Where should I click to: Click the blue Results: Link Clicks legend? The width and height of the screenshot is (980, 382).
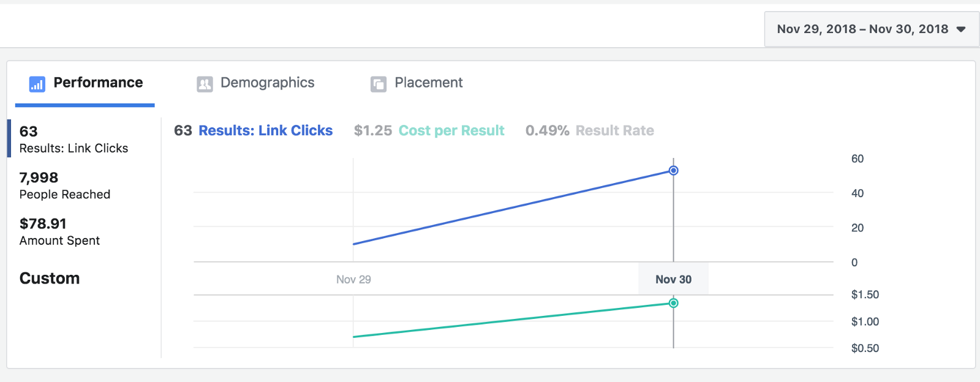[x=265, y=130]
